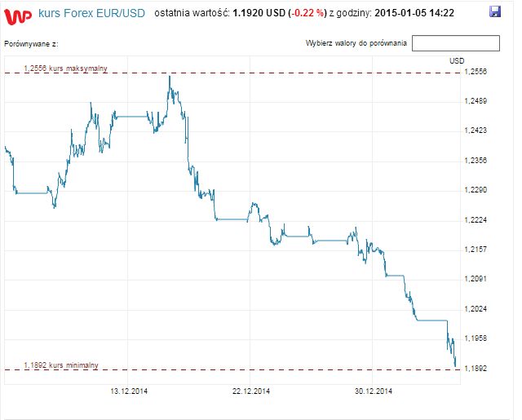The height and width of the screenshot is (420, 522).
Task: Click the USD unit label above the axis
Action: (457, 60)
